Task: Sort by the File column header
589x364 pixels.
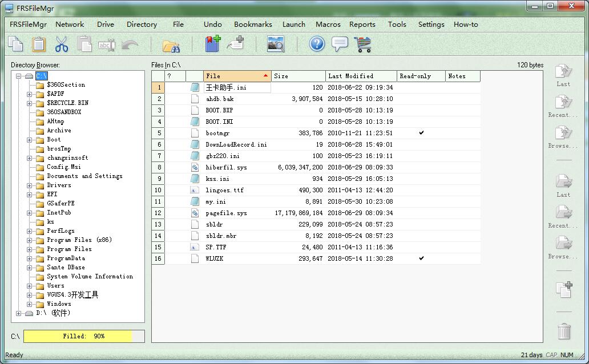Action: coord(237,76)
